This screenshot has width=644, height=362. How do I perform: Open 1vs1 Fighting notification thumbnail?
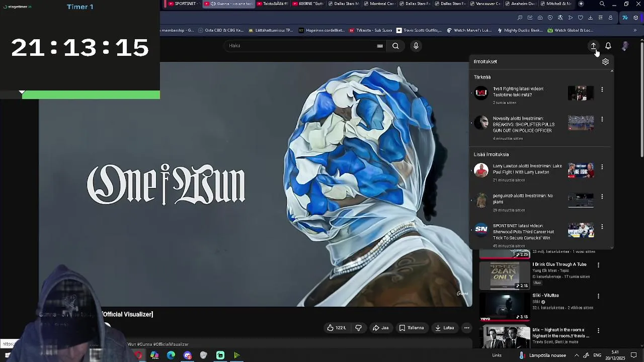[581, 93]
